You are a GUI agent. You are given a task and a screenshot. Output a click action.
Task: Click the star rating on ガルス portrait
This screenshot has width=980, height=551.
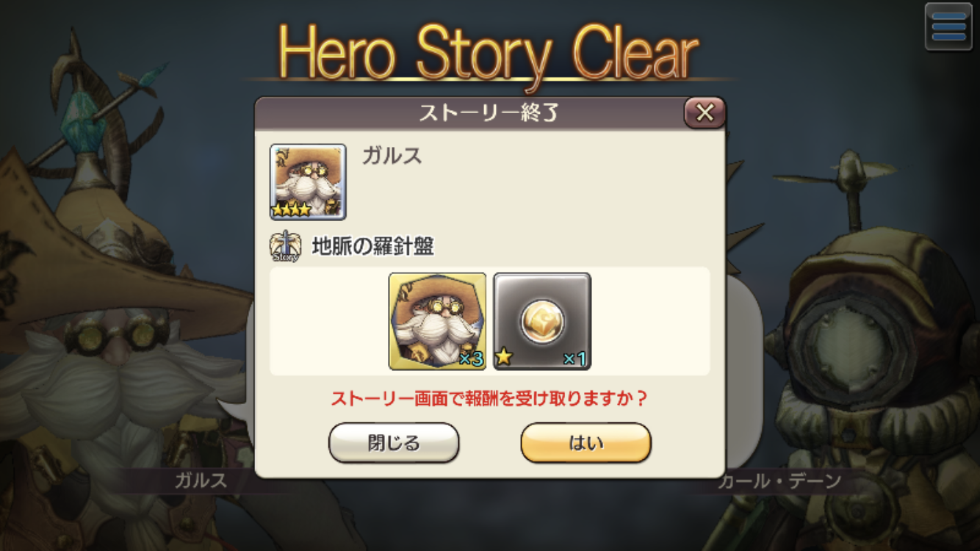292,210
